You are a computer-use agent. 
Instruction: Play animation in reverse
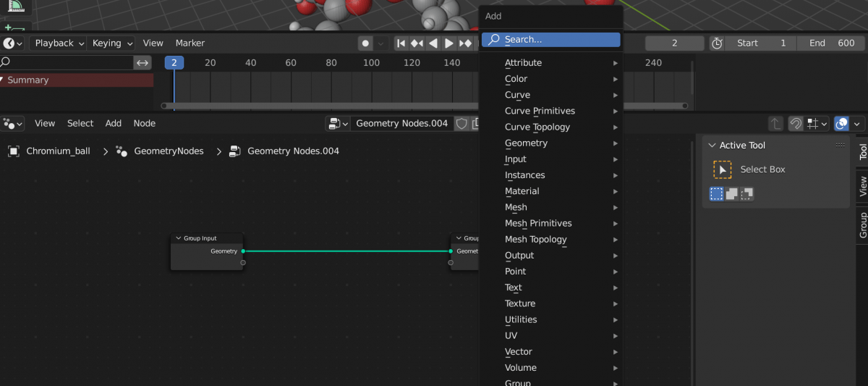(433, 43)
